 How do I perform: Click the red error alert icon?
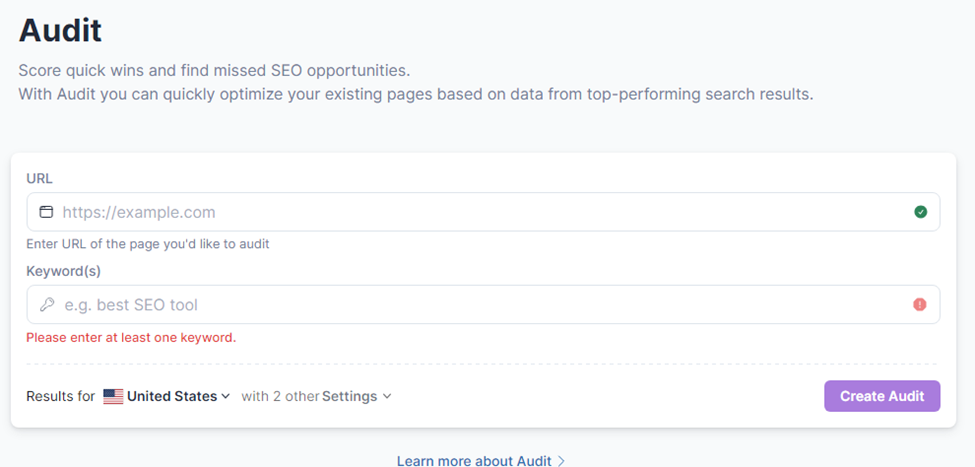point(920,305)
